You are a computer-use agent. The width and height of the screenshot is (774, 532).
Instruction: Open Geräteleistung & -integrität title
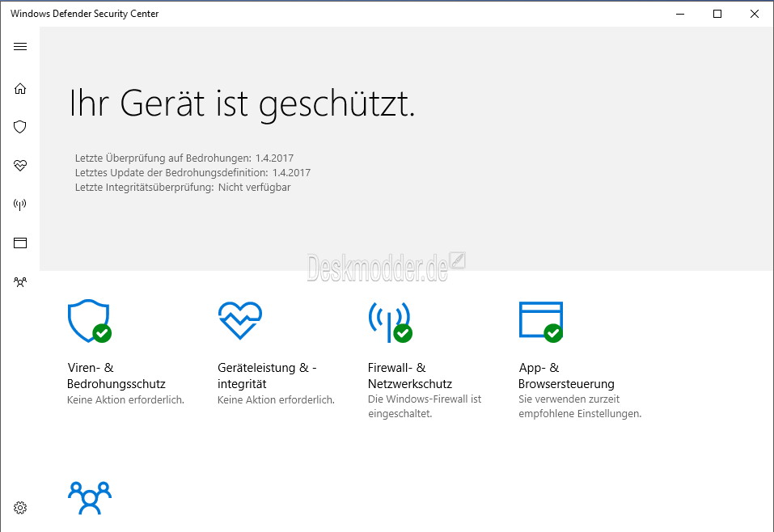click(267, 376)
